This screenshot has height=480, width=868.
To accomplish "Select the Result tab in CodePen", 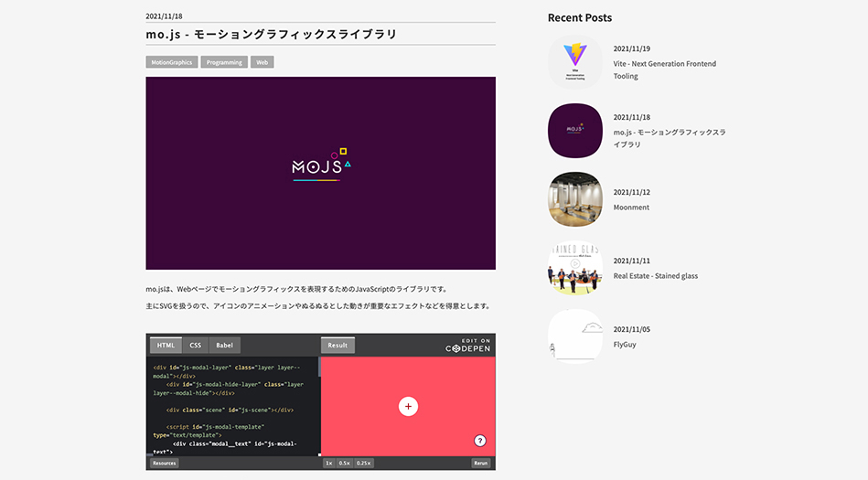I will tap(338, 345).
